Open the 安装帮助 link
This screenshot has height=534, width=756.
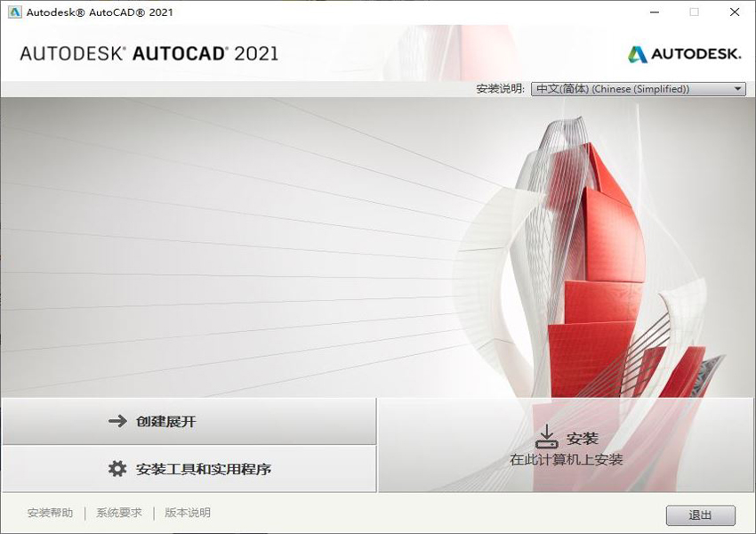pos(50,513)
